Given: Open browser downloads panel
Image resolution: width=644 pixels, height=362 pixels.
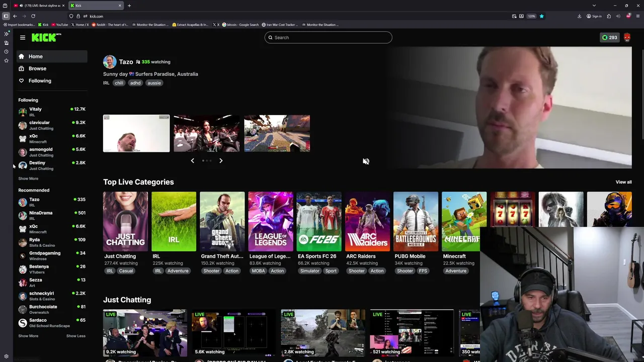Looking at the screenshot, I should 580,16.
